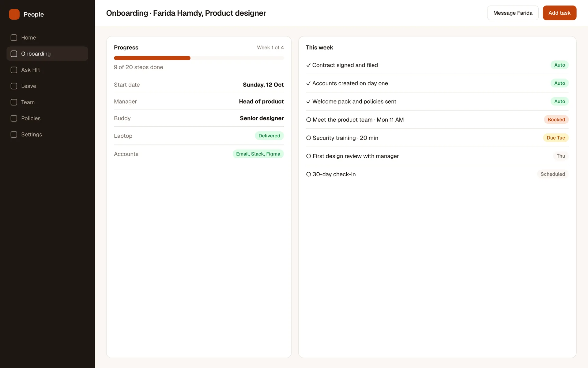Image resolution: width=588 pixels, height=368 pixels.
Task: Click the onboarding progress bar
Action: (x=199, y=58)
